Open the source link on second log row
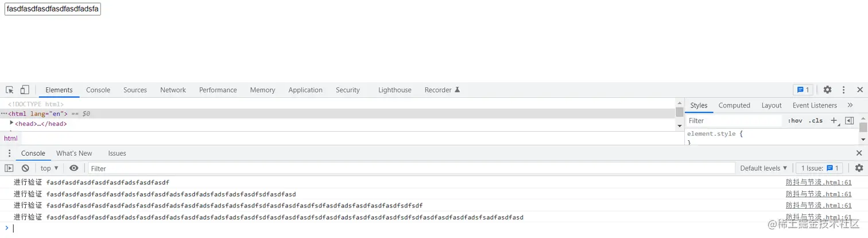 pos(819,194)
